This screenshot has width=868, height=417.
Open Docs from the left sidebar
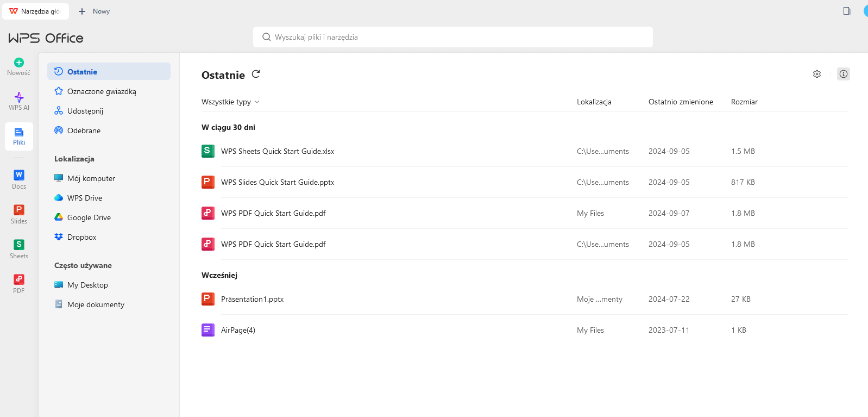point(19,179)
